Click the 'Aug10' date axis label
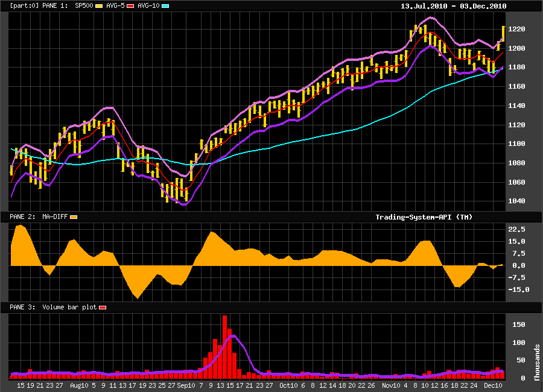543x392 pixels. tap(79, 385)
